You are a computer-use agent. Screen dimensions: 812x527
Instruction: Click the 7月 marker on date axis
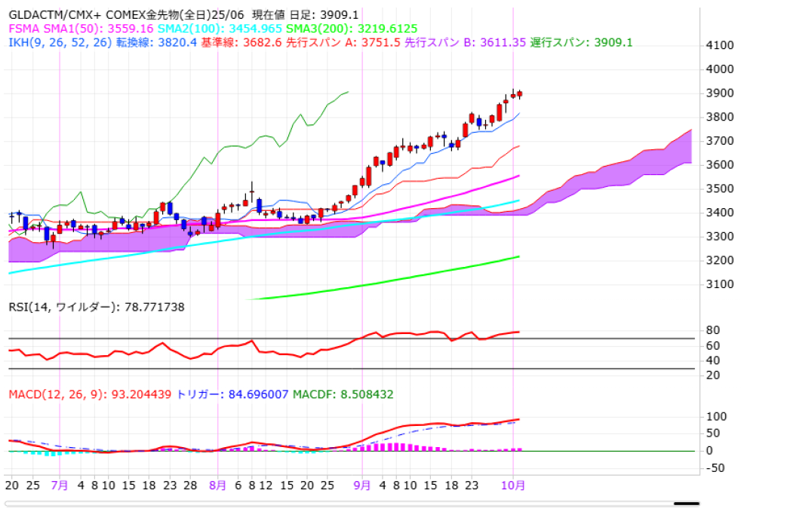point(60,486)
